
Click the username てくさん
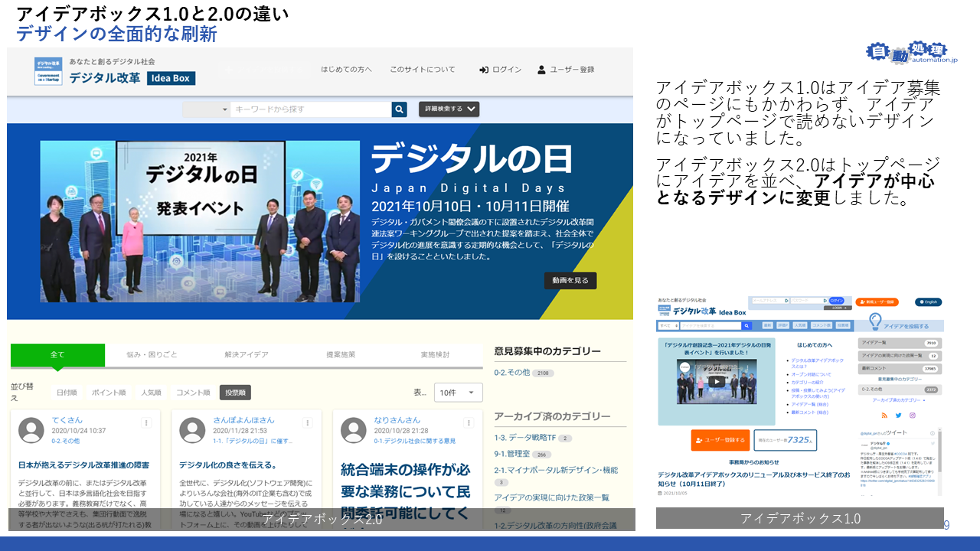click(67, 420)
